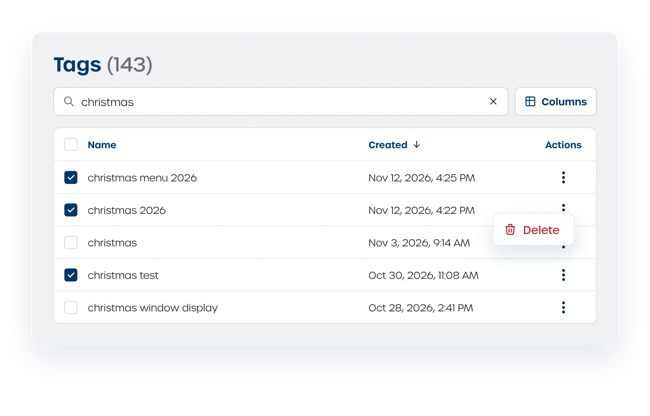Viewport: 650px width, 416px height.
Task: Open the Columns chooser
Action: click(555, 102)
